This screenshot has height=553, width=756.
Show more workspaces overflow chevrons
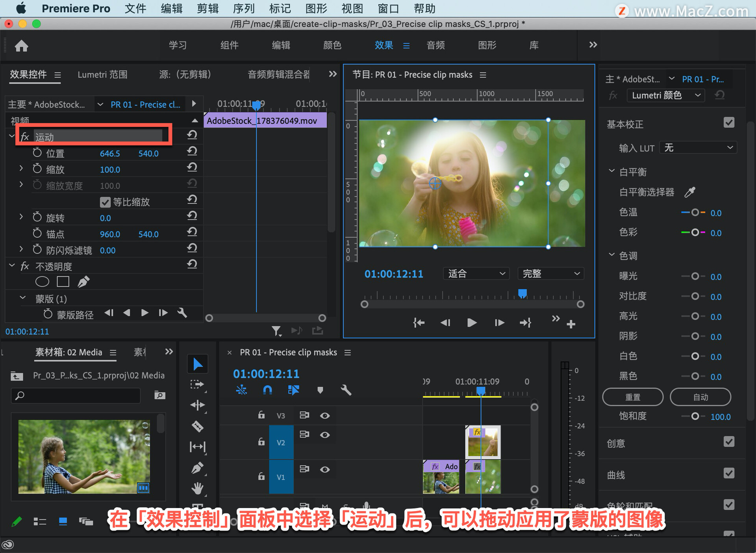593,45
